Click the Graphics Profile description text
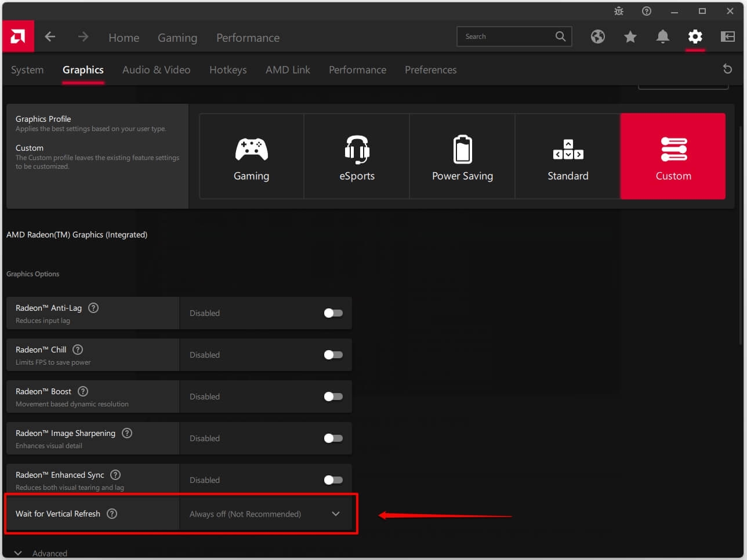 coord(90,129)
